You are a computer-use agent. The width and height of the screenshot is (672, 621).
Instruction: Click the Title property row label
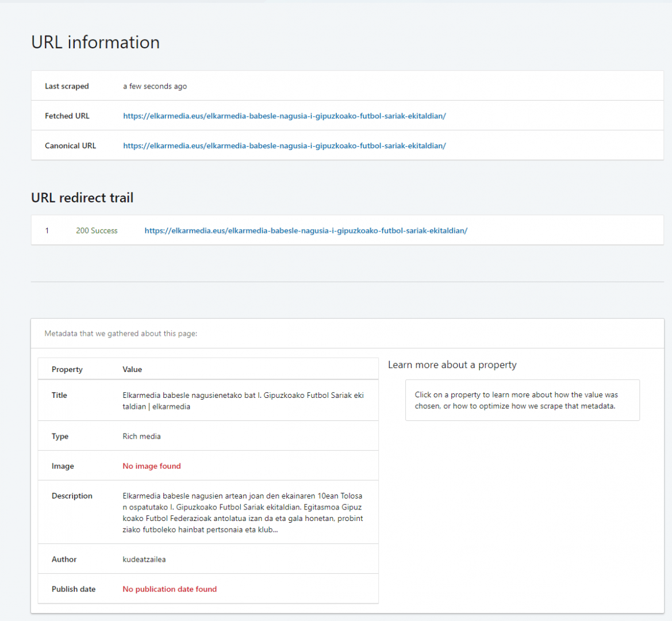tap(60, 395)
